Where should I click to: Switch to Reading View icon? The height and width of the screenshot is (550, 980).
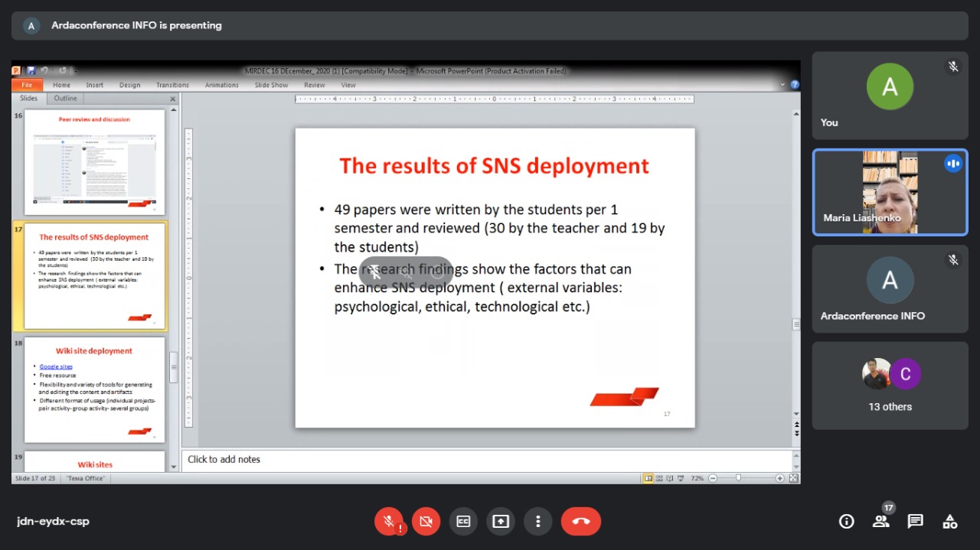click(x=669, y=478)
